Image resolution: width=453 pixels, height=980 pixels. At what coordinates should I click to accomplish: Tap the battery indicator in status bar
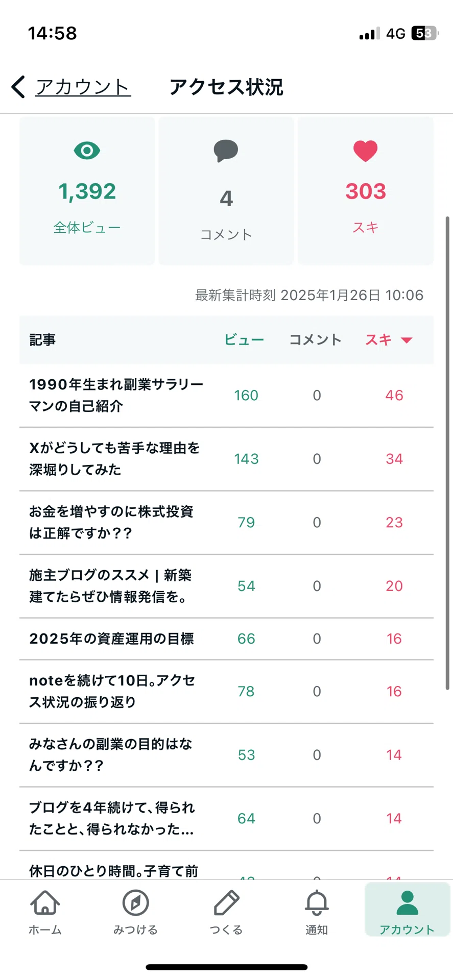click(x=425, y=34)
